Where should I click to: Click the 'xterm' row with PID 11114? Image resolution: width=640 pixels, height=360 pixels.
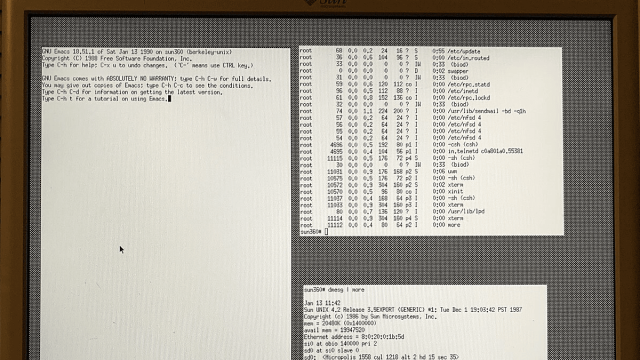point(381,218)
